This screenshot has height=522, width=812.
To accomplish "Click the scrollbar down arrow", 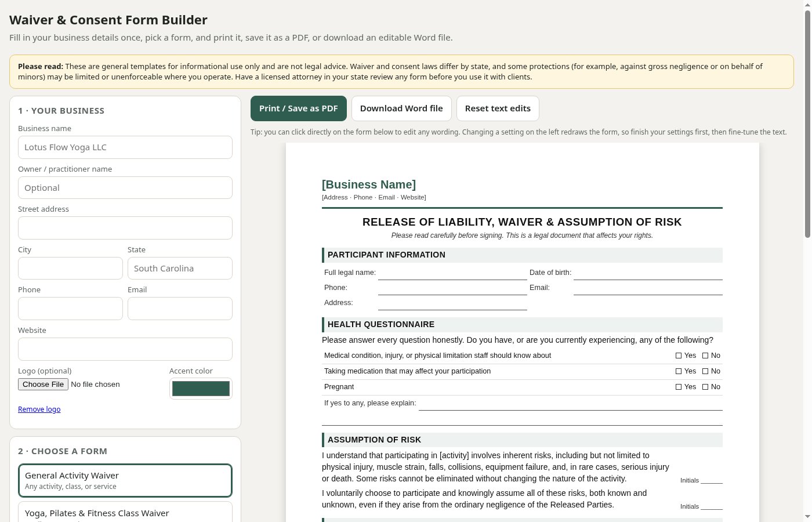I will [807, 517].
